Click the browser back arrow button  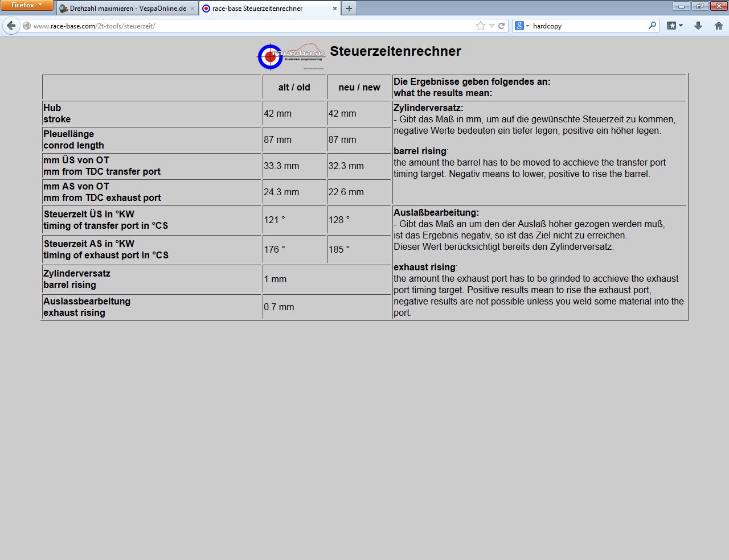click(11, 26)
